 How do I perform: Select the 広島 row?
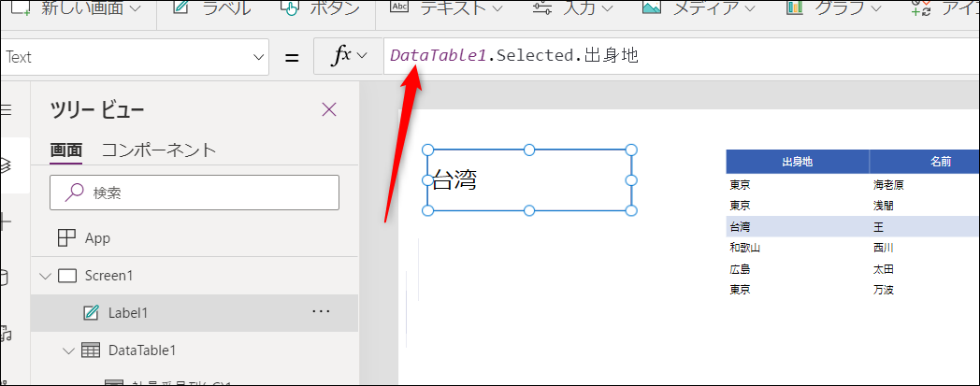pos(853,269)
